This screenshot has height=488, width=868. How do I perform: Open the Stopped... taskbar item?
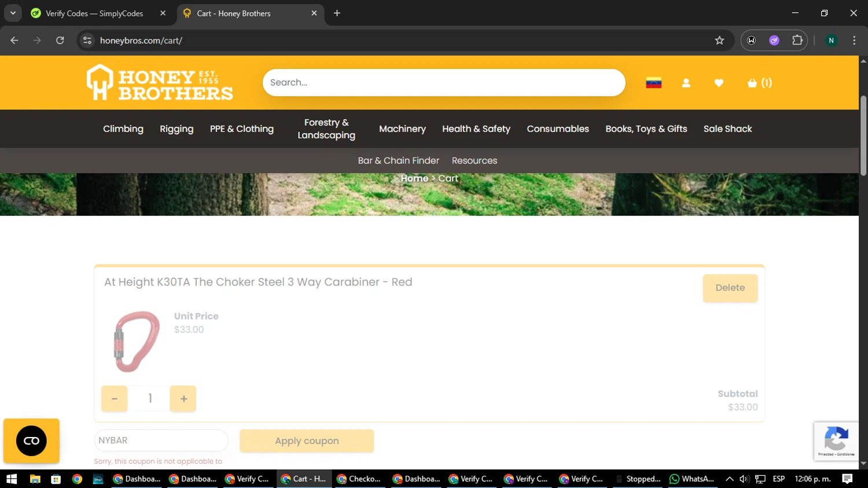[638, 479]
